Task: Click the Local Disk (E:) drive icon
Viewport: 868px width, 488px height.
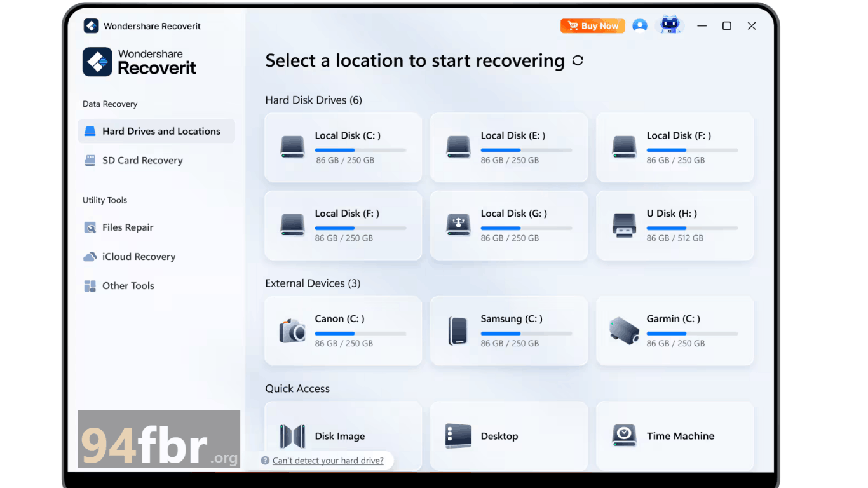Action: (458, 147)
